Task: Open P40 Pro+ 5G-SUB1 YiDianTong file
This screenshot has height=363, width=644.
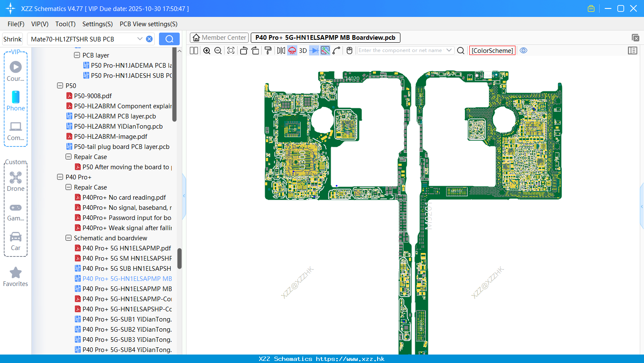Action: click(127, 319)
